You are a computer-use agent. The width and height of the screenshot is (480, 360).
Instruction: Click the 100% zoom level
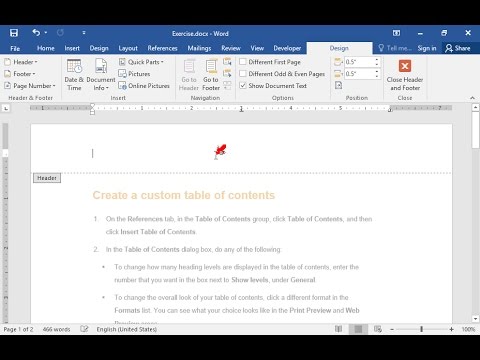click(468, 329)
